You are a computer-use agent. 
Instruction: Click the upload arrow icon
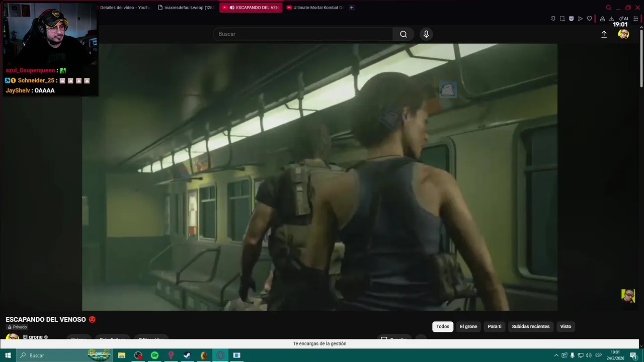click(604, 34)
